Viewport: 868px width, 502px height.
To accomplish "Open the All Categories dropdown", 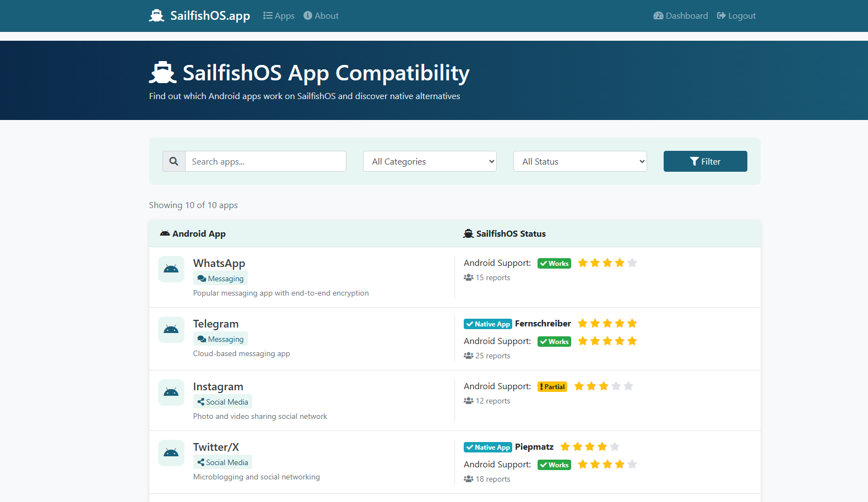I will tap(430, 161).
